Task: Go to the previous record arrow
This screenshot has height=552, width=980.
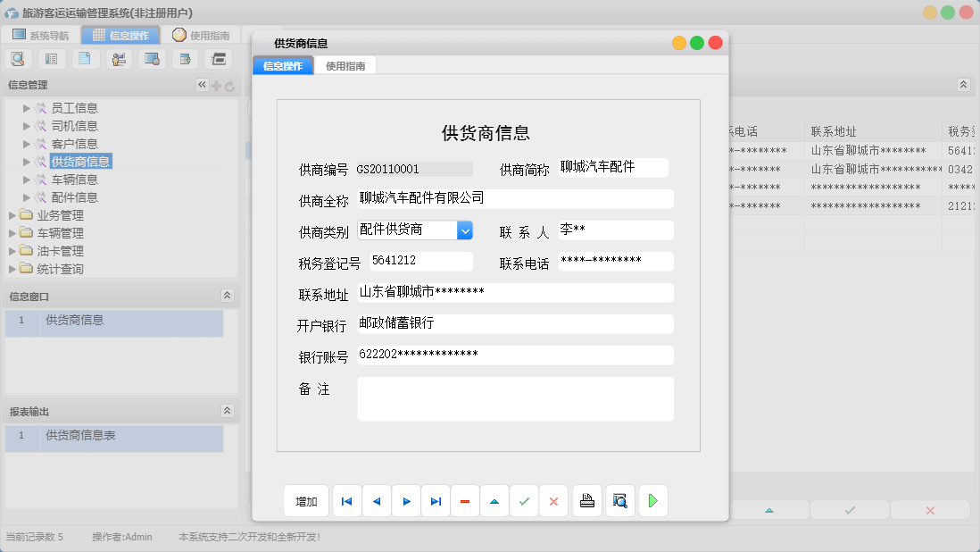Action: pyautogui.click(x=376, y=501)
